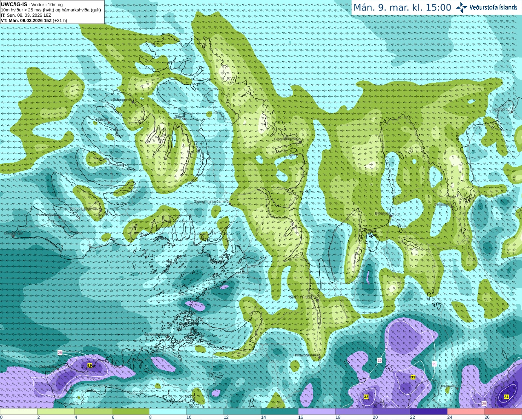Click the Blönduós station label

click(383, 213)
